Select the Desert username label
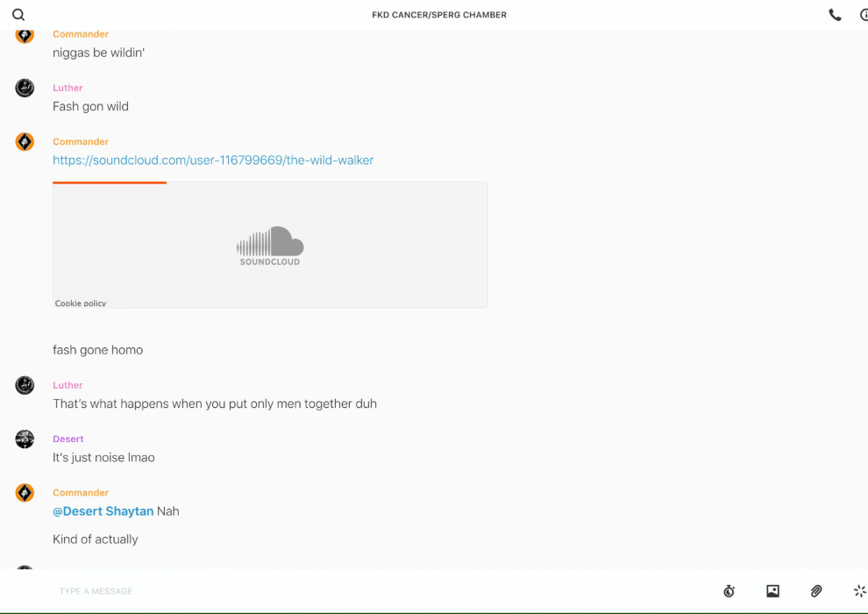The image size is (868, 614). (68, 439)
